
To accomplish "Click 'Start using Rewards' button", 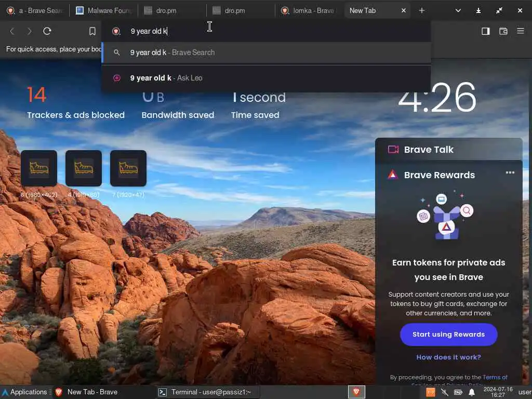I will pyautogui.click(x=448, y=335).
